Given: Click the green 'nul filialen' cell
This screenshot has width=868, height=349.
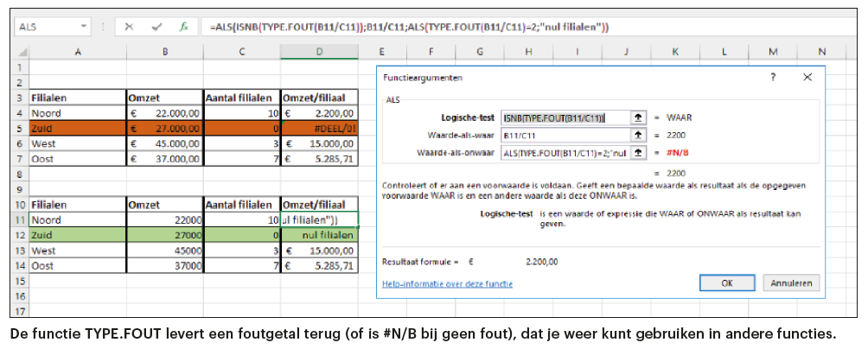Looking at the screenshot, I should [318, 235].
